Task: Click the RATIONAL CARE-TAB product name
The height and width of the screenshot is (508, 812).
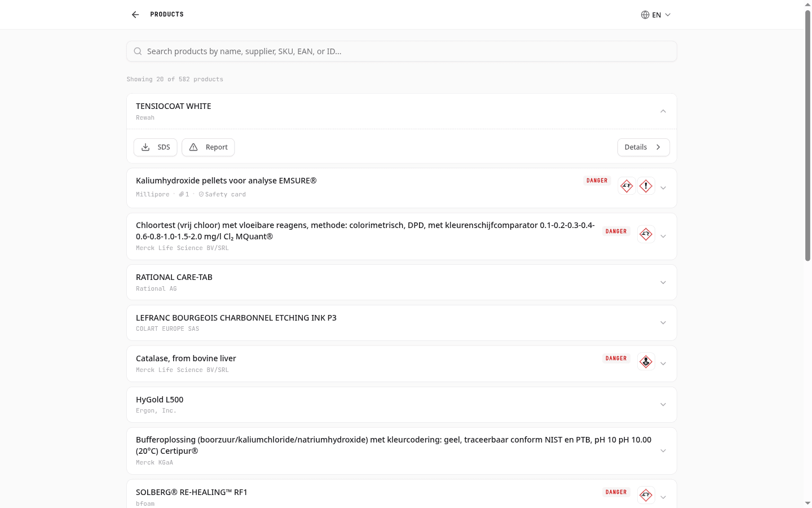Action: pos(174,277)
